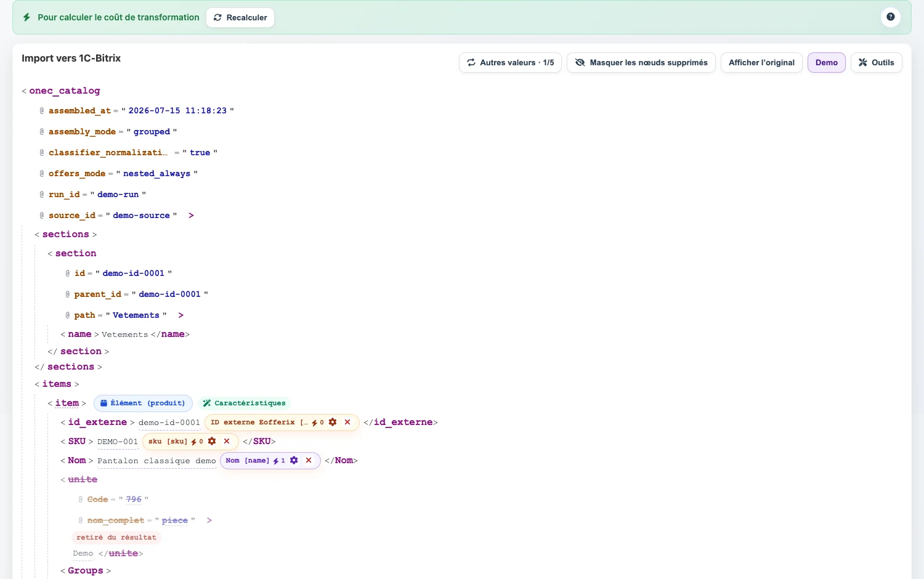Open settings gear on sku chip
The width and height of the screenshot is (924, 579).
tap(212, 441)
